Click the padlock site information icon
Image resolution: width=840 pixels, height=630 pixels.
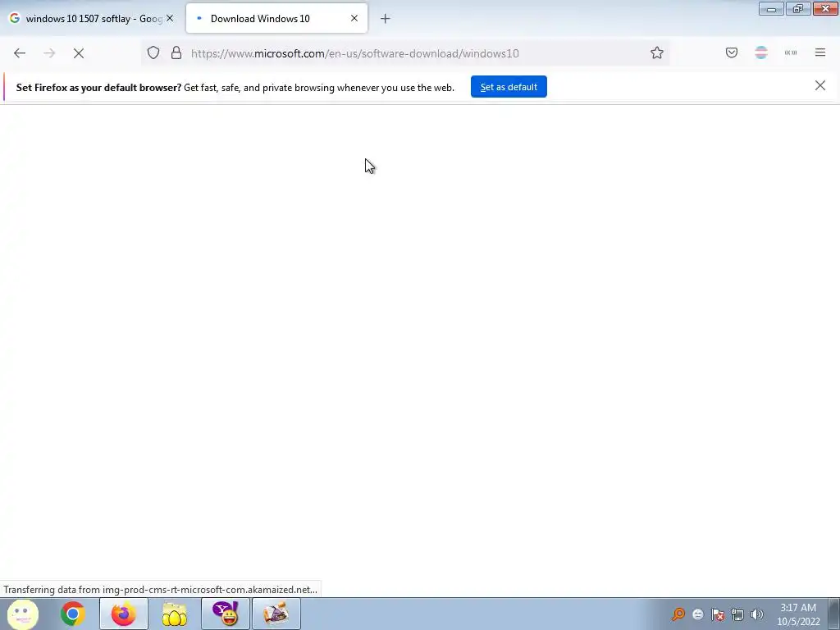point(176,53)
